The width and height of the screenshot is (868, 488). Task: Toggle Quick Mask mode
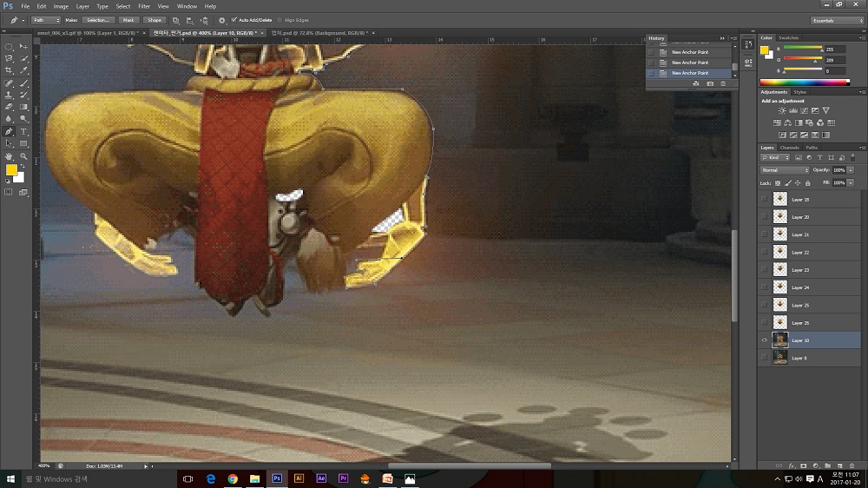pyautogui.click(x=9, y=192)
